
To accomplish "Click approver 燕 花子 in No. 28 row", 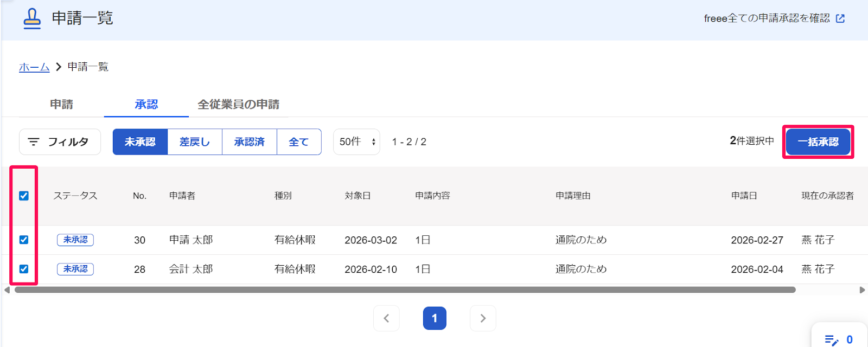I will coord(818,269).
